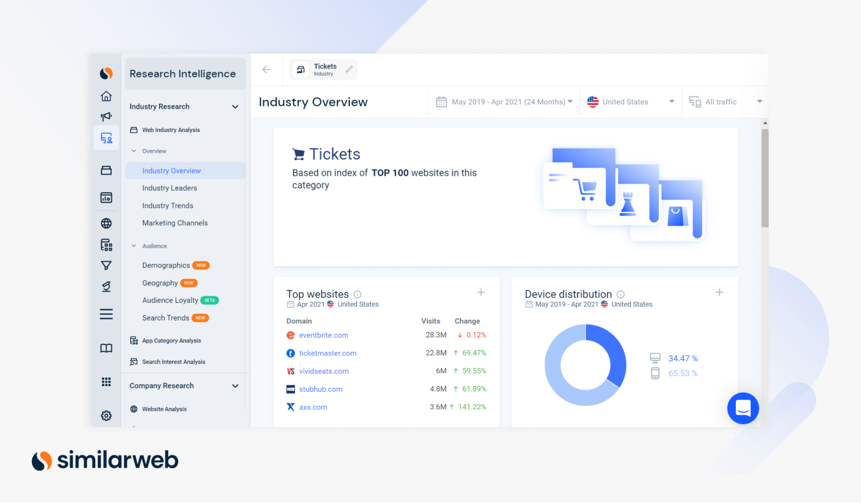Open the nine-dot apps grid icon

point(106,382)
